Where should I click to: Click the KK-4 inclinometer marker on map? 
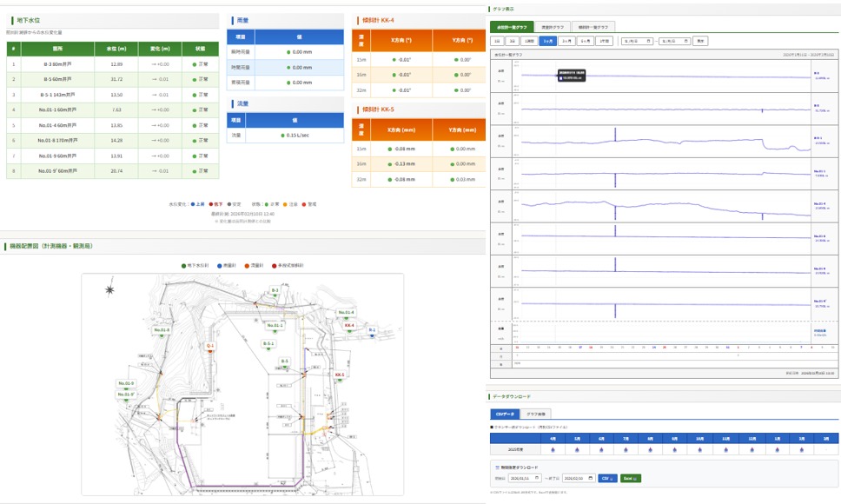tap(349, 326)
